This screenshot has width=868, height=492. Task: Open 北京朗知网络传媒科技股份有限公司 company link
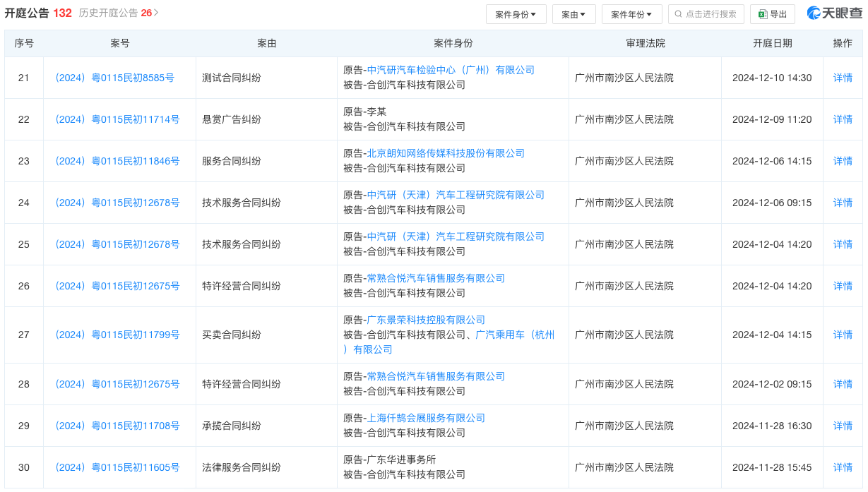[446, 153]
